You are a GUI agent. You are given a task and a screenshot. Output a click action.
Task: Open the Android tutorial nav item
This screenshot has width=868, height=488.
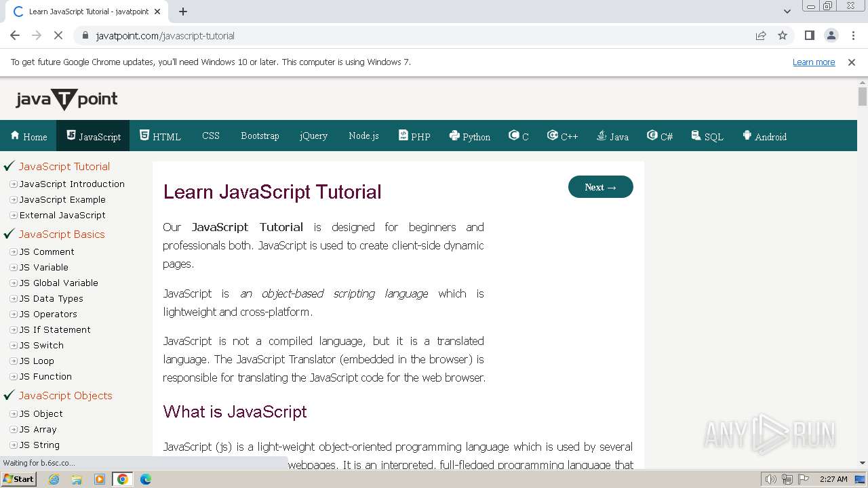click(x=764, y=136)
